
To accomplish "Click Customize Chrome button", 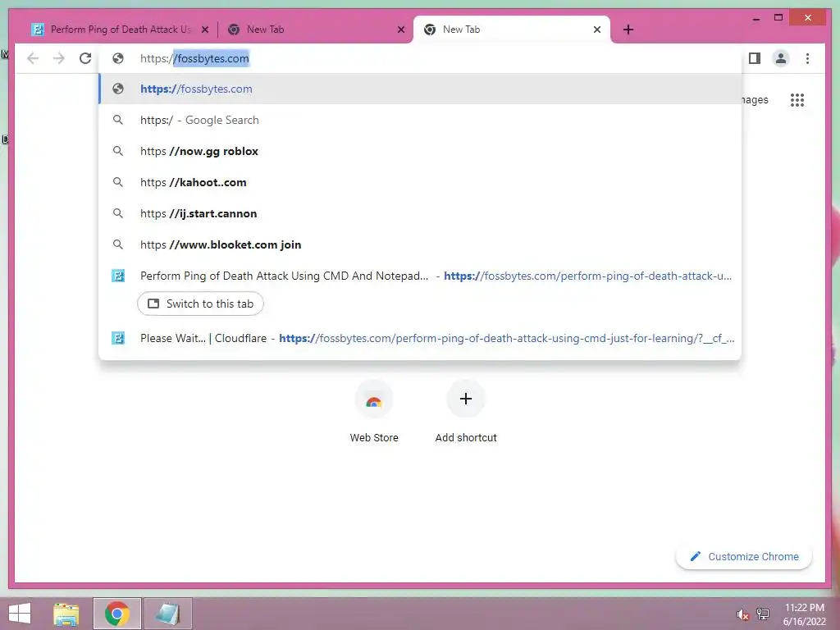I will (744, 557).
